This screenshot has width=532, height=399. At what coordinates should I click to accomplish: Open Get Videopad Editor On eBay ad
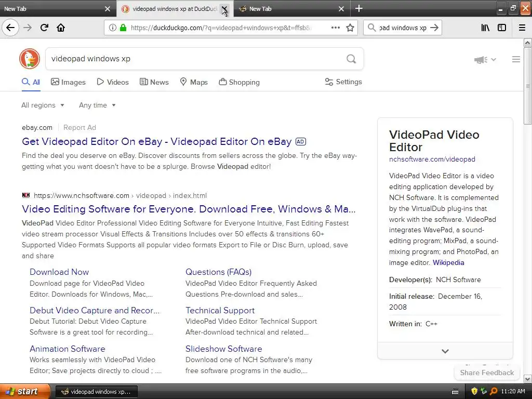(156, 141)
